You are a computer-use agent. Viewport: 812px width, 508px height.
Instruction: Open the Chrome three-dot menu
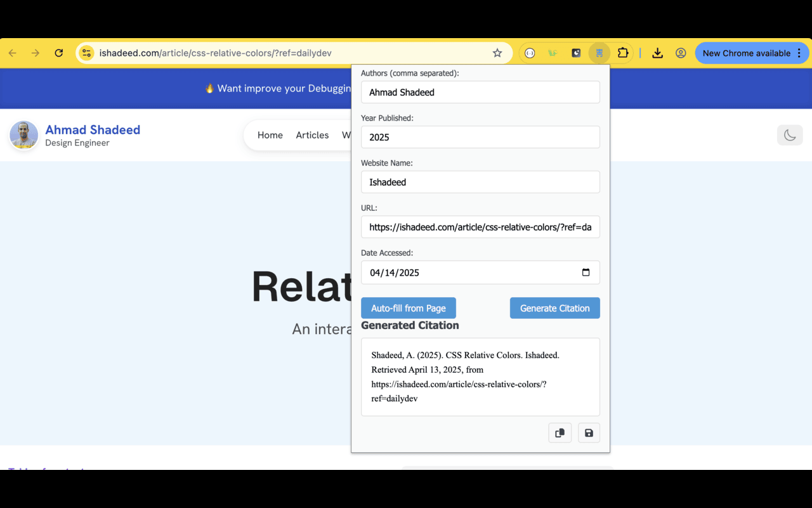click(x=799, y=53)
